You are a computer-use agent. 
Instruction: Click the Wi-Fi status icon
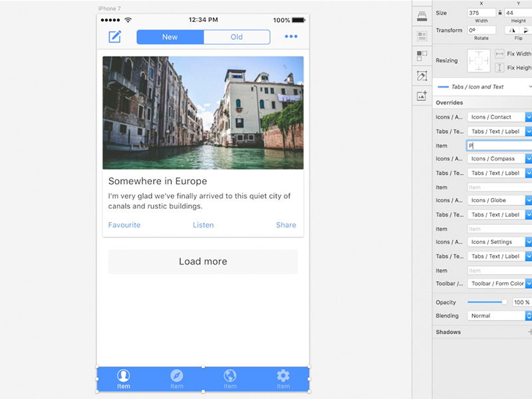tap(128, 20)
